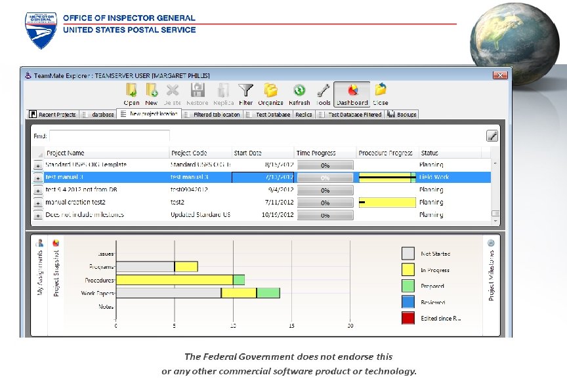Open the Test Database Filtered tab

pyautogui.click(x=349, y=115)
